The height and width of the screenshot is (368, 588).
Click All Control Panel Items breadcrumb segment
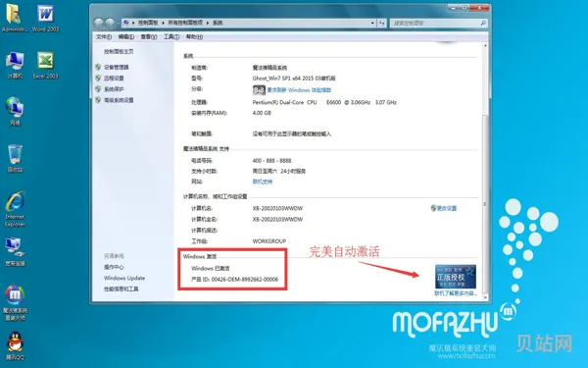[185, 23]
